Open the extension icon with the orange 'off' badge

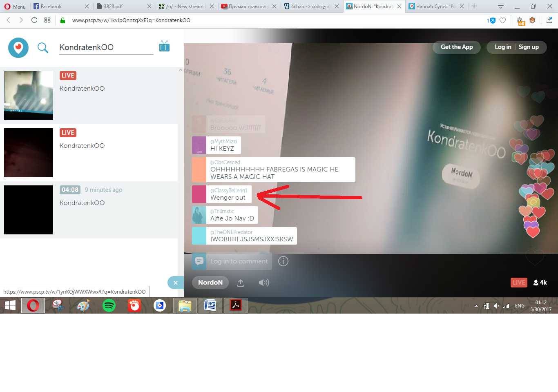pos(520,21)
